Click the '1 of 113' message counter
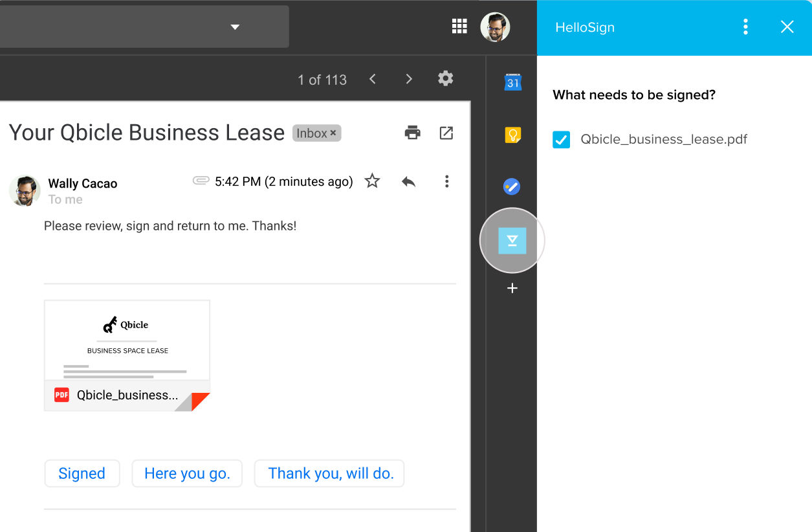Viewport: 812px width, 532px height. coord(322,80)
